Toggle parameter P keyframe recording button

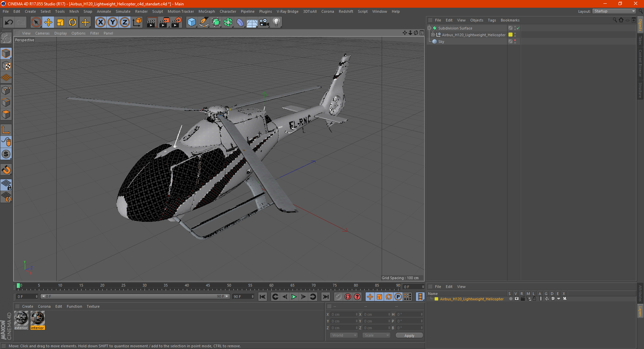tap(398, 297)
